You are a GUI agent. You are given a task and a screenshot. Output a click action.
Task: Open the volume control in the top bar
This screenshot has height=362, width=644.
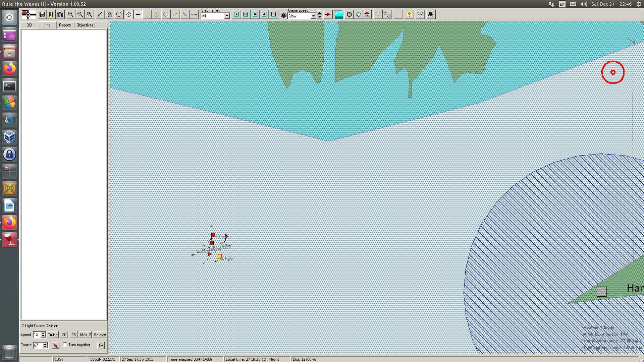click(x=584, y=4)
